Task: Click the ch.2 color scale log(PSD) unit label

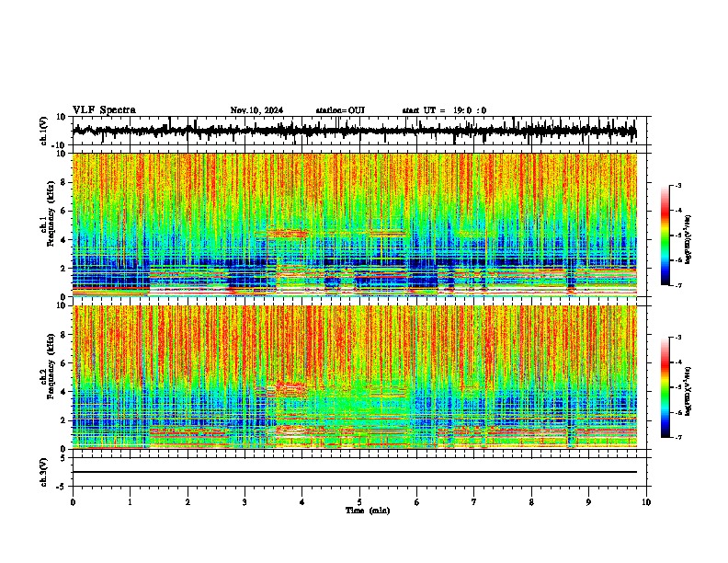Action: (x=688, y=392)
